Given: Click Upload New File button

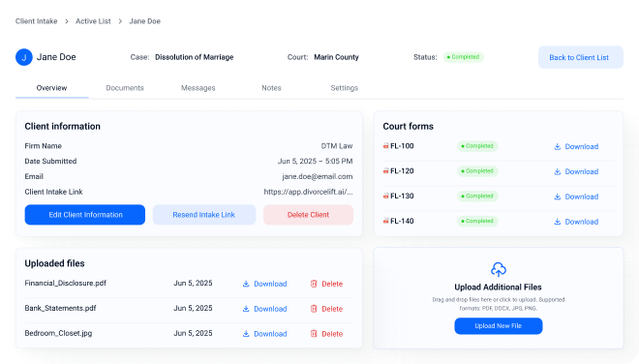Looking at the screenshot, I should [499, 326].
